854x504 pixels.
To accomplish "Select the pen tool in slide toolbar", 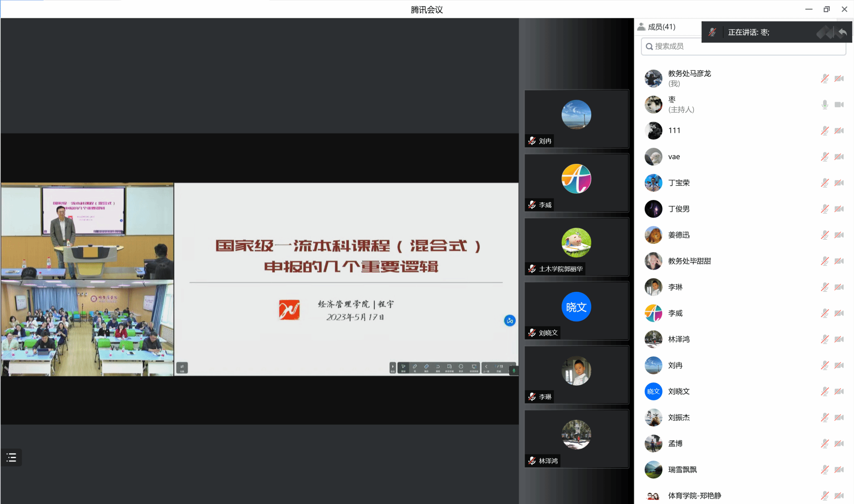I will [x=415, y=367].
